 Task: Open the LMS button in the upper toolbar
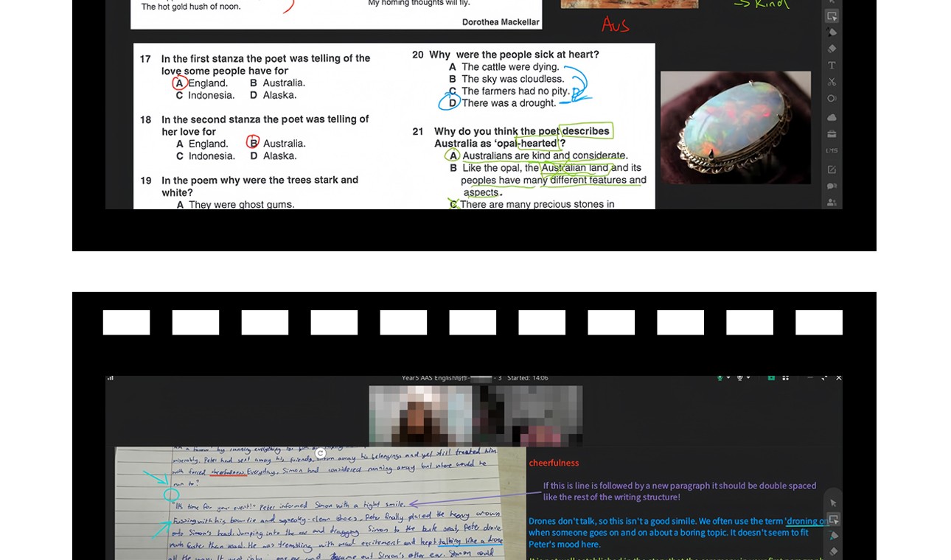point(832,151)
